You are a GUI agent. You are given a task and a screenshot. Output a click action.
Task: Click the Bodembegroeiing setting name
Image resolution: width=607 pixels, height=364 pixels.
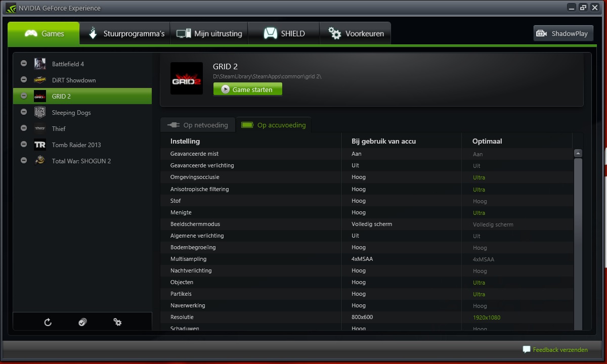pyautogui.click(x=193, y=247)
